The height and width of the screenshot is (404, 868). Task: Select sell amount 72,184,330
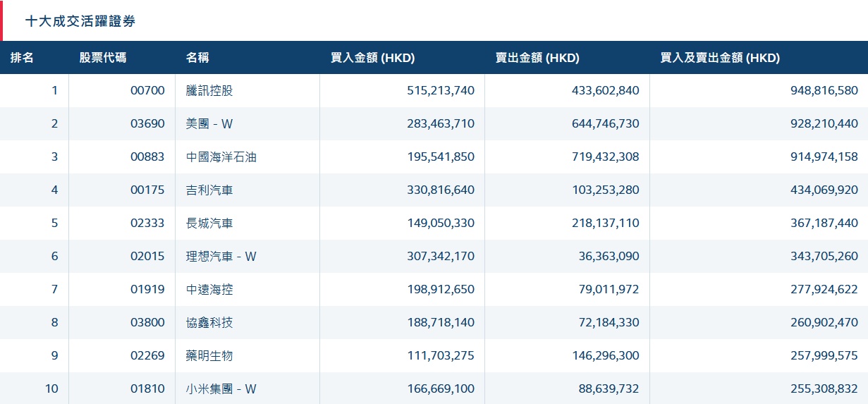tap(609, 322)
